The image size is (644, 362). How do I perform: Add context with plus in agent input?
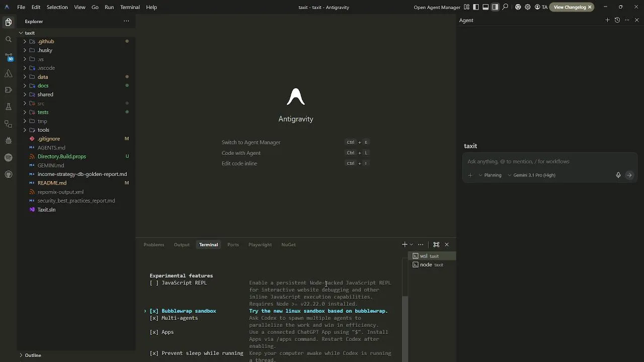(x=470, y=175)
